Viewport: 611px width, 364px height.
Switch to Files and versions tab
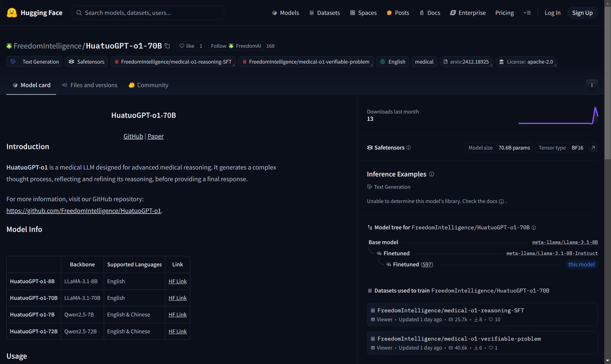pyautogui.click(x=90, y=85)
